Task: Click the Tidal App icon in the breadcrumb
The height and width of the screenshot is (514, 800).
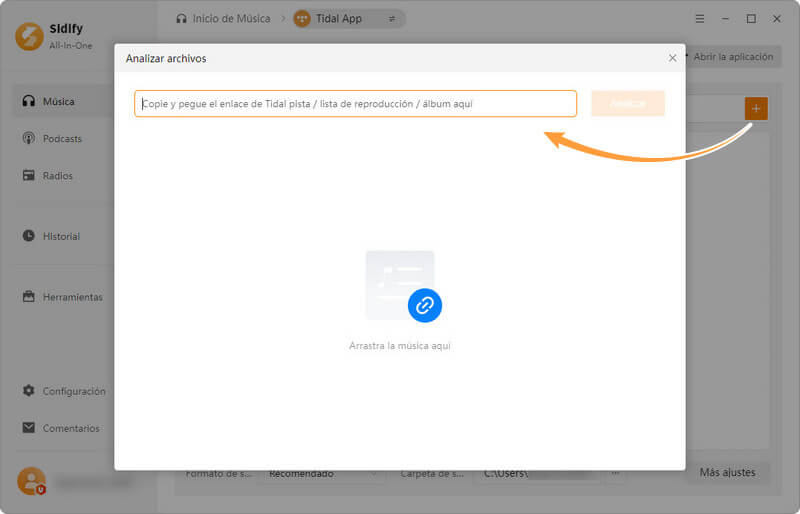Action: tap(302, 19)
